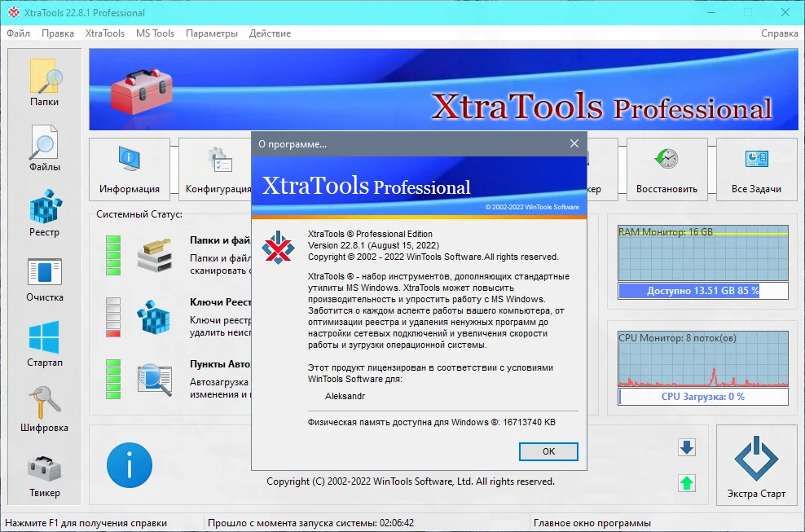Click the Папки и файлы drive icon
This screenshot has height=532, width=805.
pos(155,255)
